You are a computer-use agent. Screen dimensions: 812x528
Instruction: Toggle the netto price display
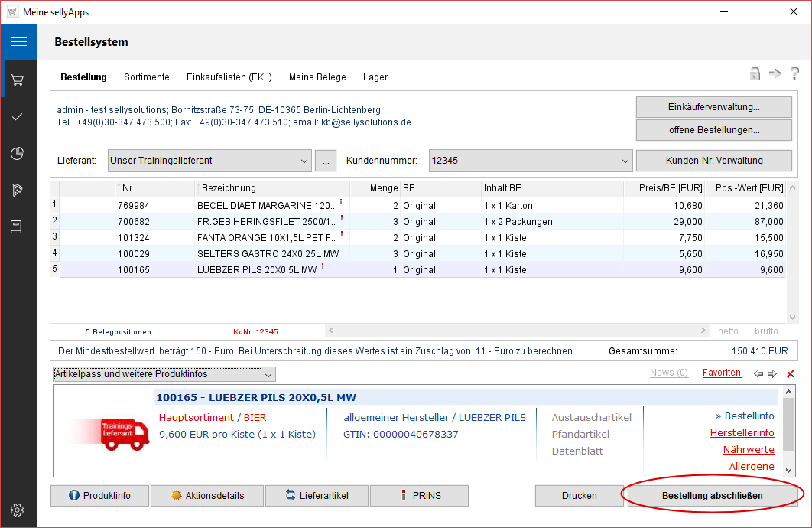(x=728, y=331)
